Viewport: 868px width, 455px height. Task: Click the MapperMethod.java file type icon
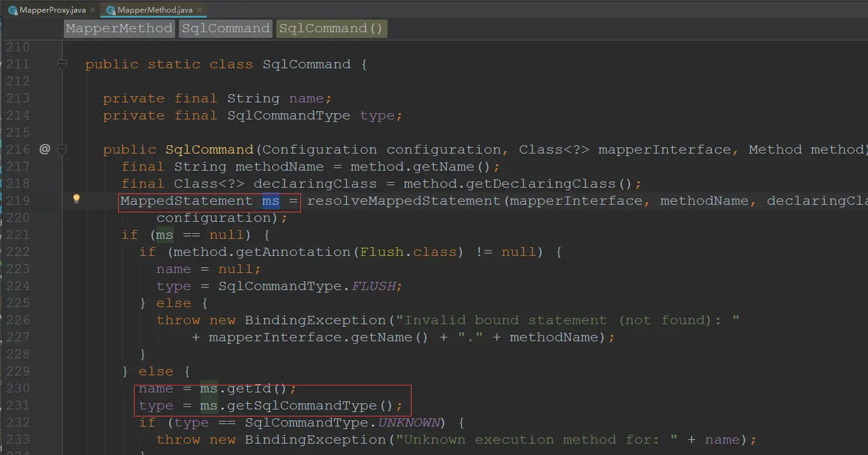[x=110, y=11]
